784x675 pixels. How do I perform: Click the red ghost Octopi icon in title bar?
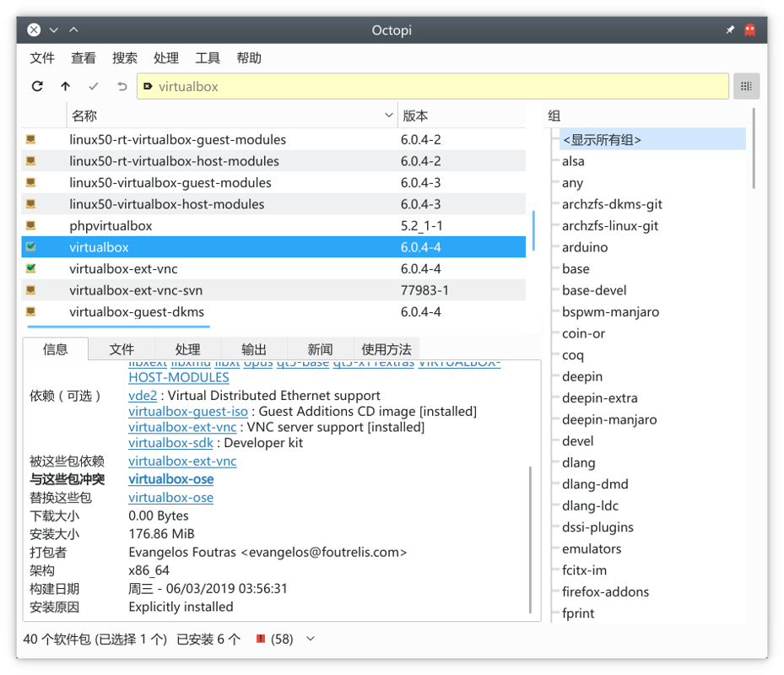[x=749, y=30]
